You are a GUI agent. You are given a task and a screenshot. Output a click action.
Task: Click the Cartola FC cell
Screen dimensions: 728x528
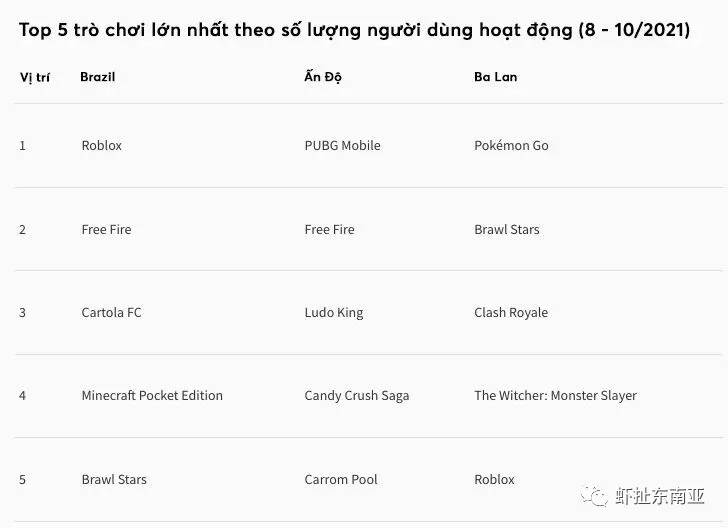tap(111, 313)
